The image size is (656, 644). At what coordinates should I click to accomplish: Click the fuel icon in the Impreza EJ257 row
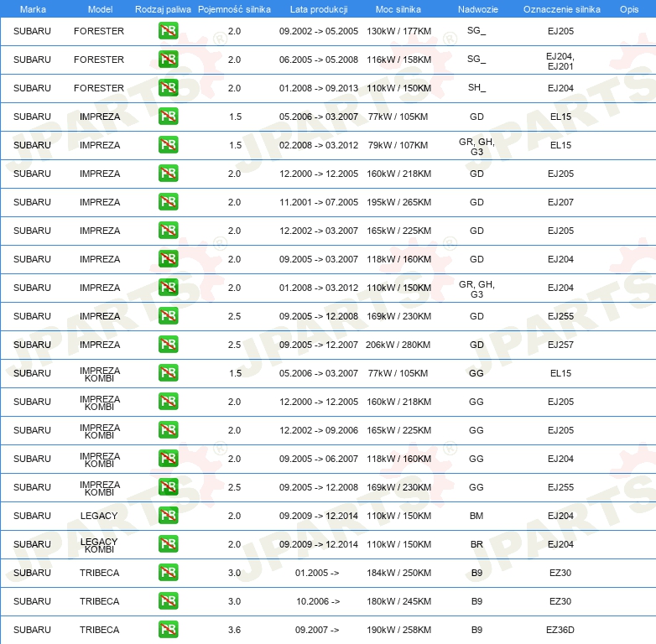168,345
